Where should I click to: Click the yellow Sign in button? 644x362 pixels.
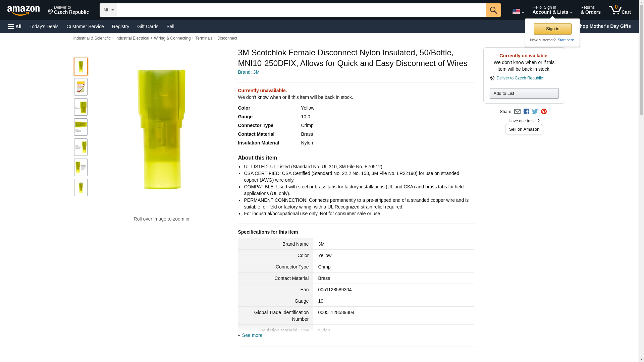[552, 29]
